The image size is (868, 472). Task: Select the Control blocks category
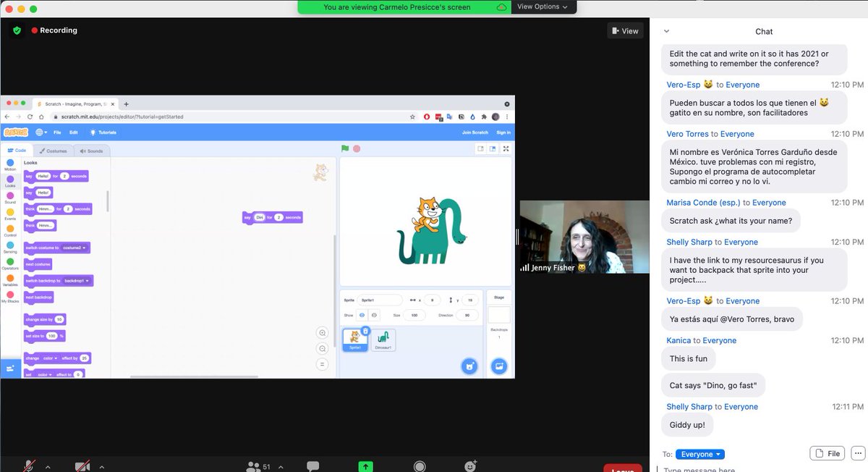pos(10,230)
